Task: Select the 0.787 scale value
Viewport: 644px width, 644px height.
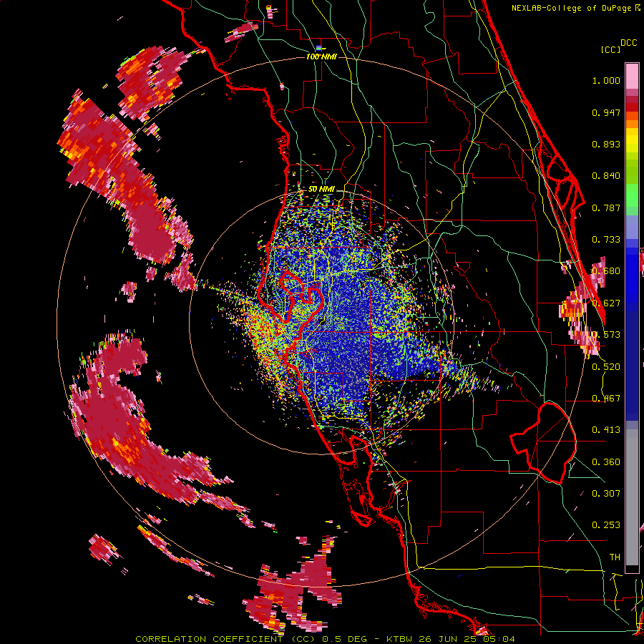Action: pyautogui.click(x=606, y=208)
